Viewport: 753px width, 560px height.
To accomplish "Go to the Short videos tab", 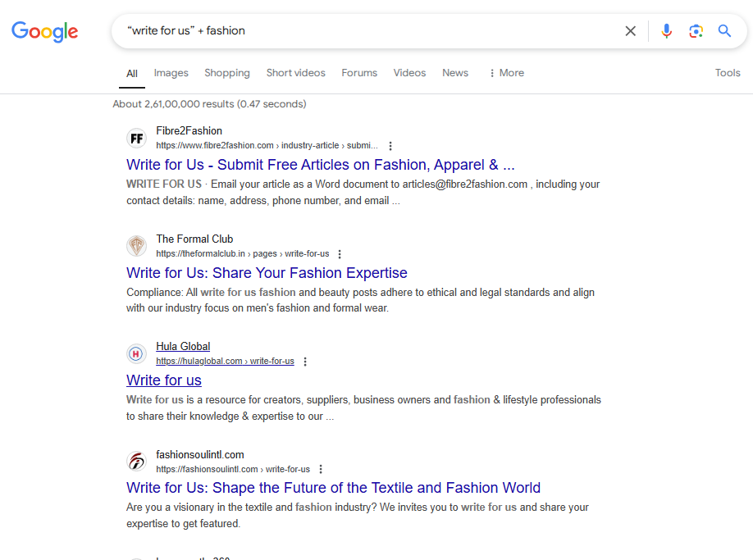I will pos(296,73).
